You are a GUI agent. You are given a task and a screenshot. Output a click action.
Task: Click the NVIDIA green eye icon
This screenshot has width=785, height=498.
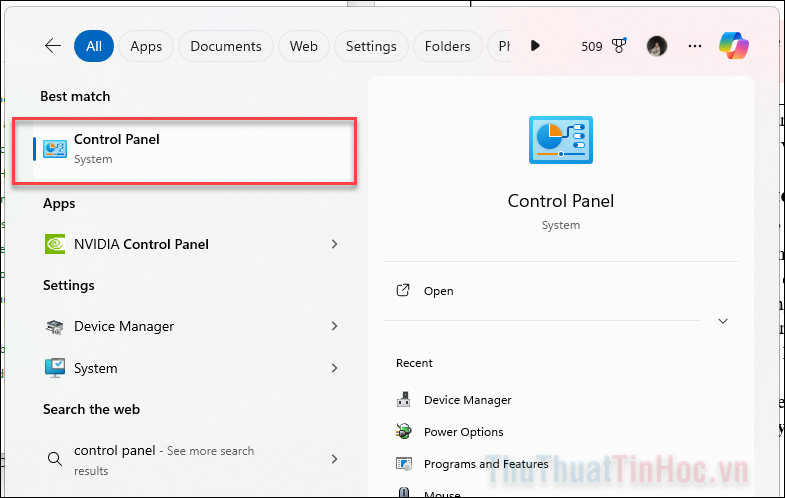coord(55,244)
